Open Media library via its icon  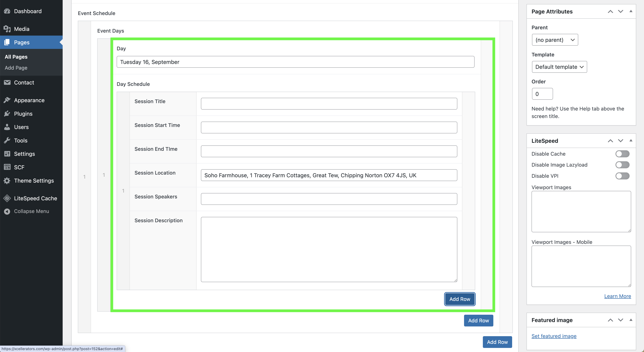click(x=7, y=29)
